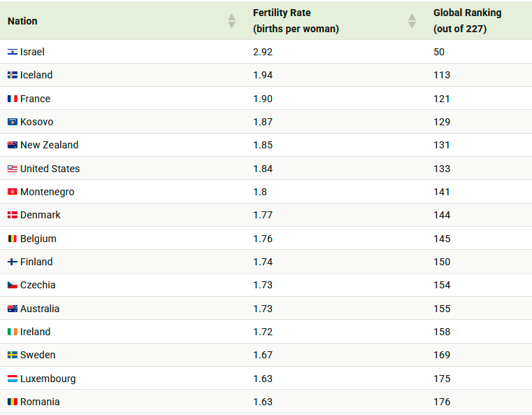Click the Luxembourg flag icon
This screenshot has height=415, width=532.
(13, 379)
